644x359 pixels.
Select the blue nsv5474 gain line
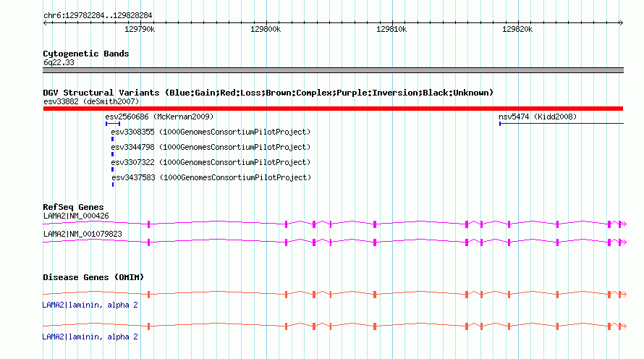561,123
